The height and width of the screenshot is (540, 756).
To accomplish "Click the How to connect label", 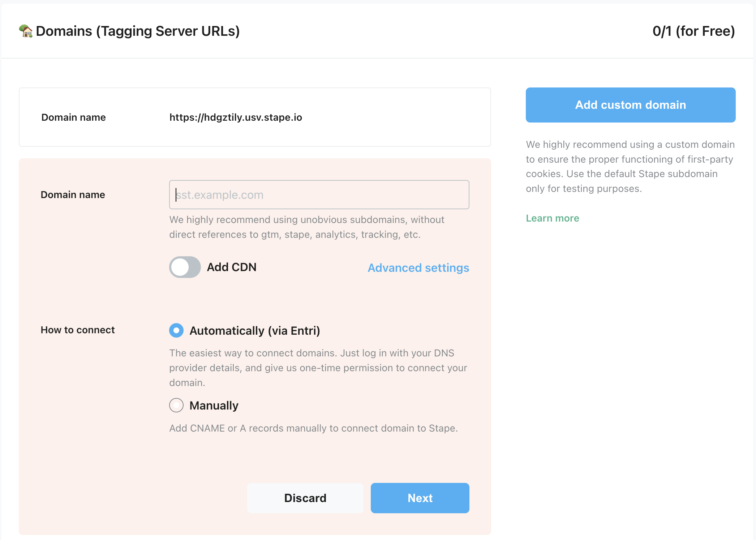I will coord(78,330).
